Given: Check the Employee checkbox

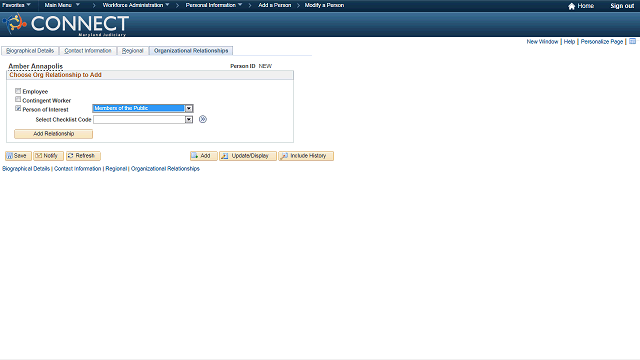Looking at the screenshot, I should 18,91.
